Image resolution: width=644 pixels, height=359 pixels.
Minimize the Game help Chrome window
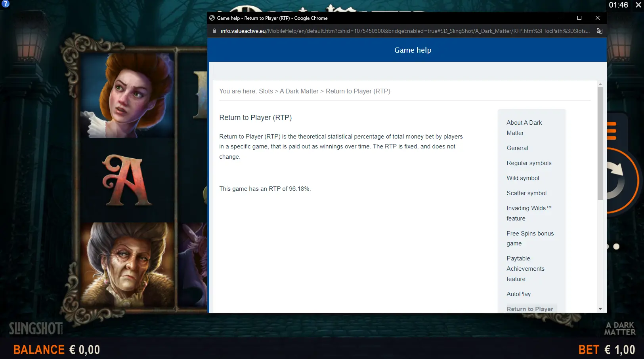(561, 18)
